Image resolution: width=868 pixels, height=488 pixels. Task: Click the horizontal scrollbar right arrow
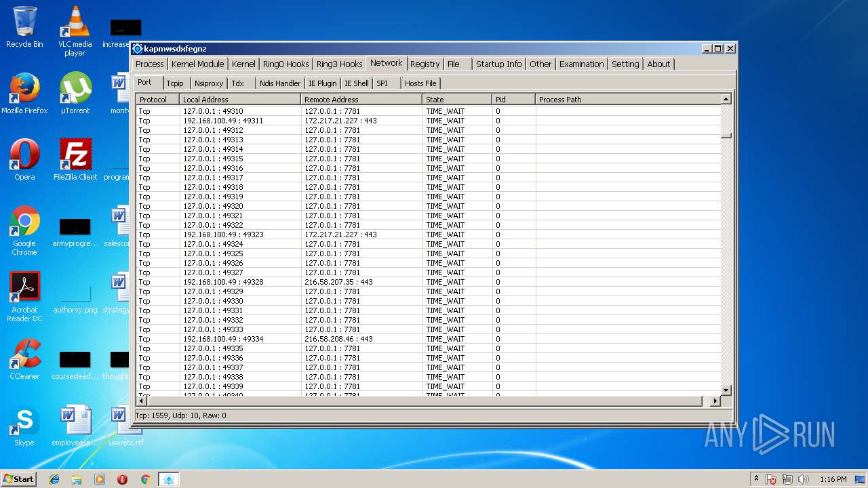coord(715,401)
